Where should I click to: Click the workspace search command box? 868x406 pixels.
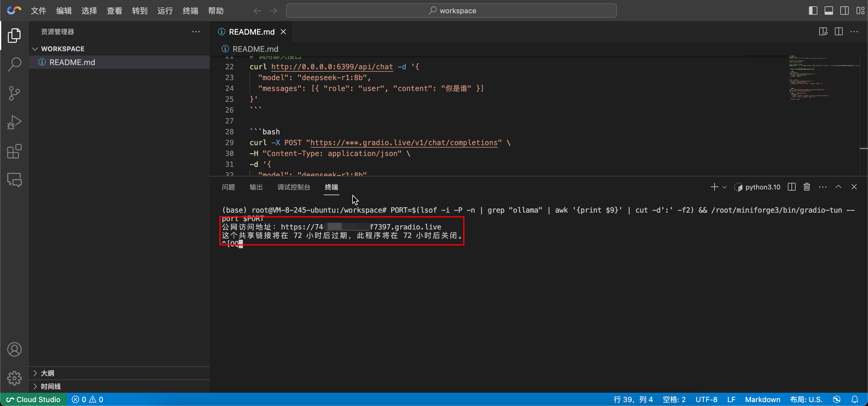point(451,11)
